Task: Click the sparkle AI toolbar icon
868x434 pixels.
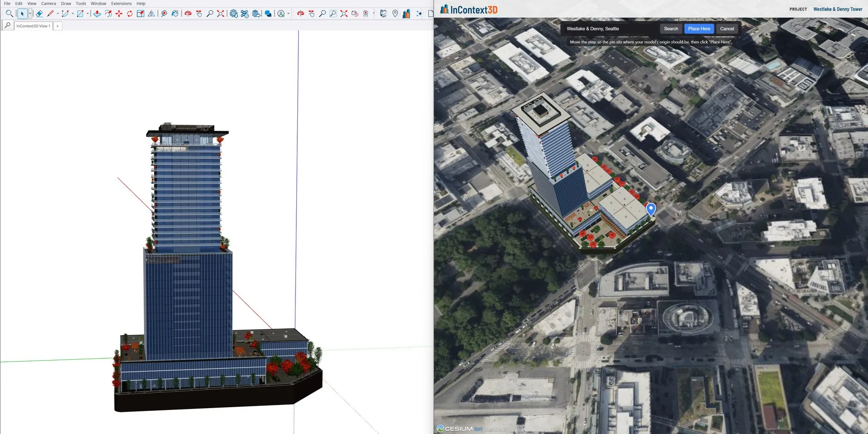Action: [x=419, y=14]
